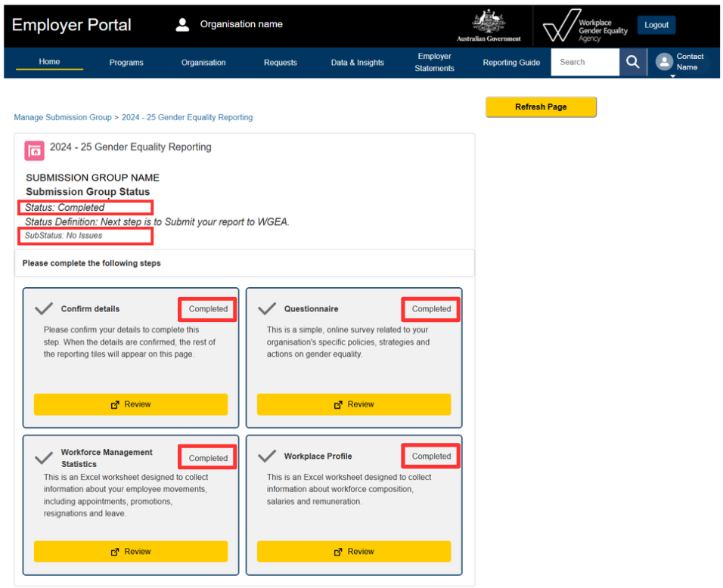
Task: Click the search magnifying glass icon
Action: point(632,63)
